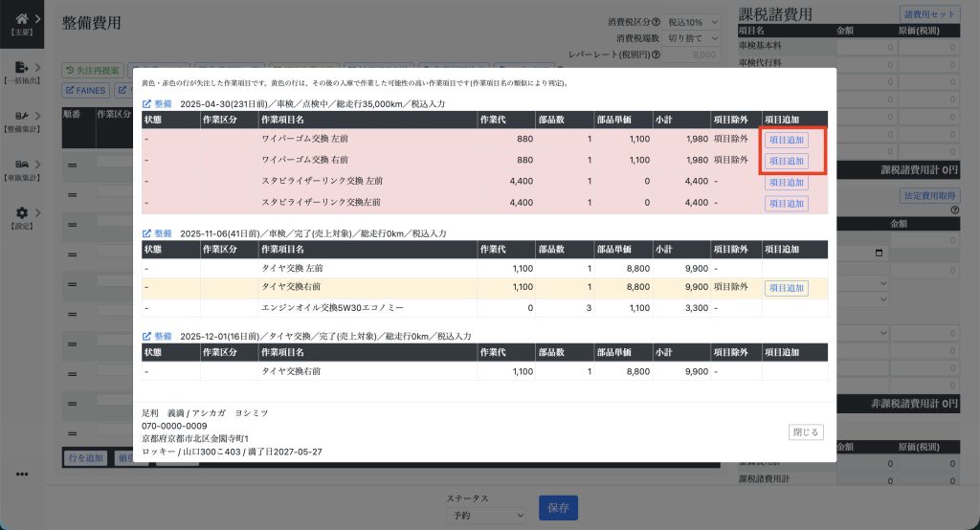Click the three-dots more icon in sidebar
The image size is (980, 530).
(x=21, y=474)
